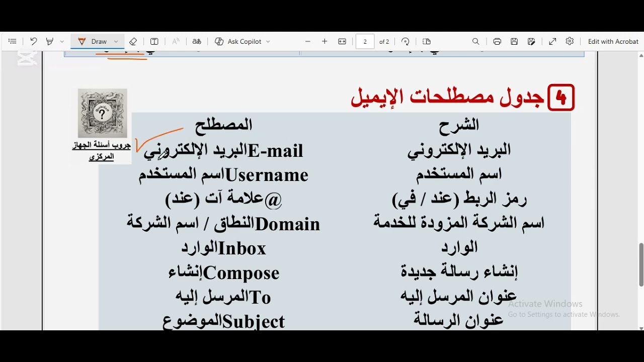This screenshot has width=644, height=362.
Task: Click the vertical scrollbar thumb
Action: [640, 264]
